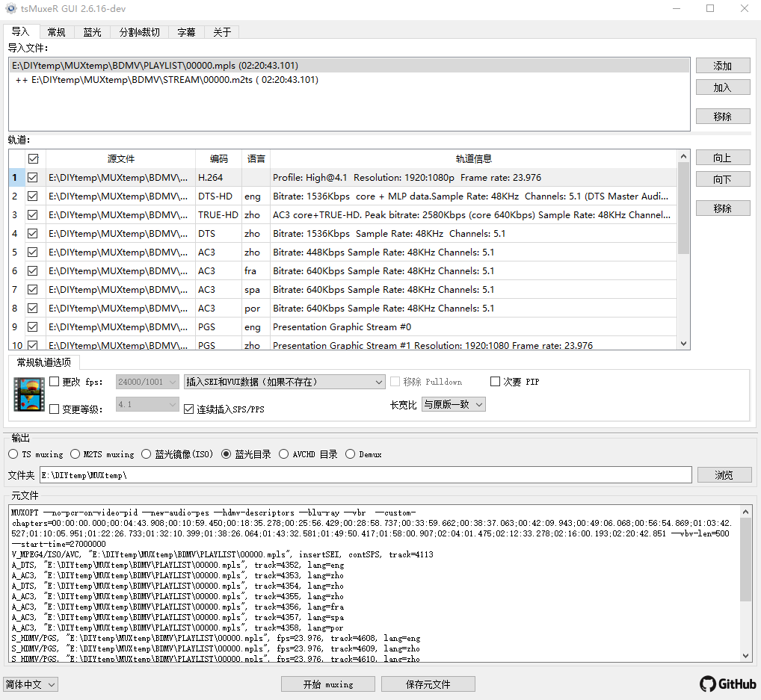Viewport: 761px width, 700px height.
Task: Open the 4.1 level dropdown
Action: (x=147, y=404)
